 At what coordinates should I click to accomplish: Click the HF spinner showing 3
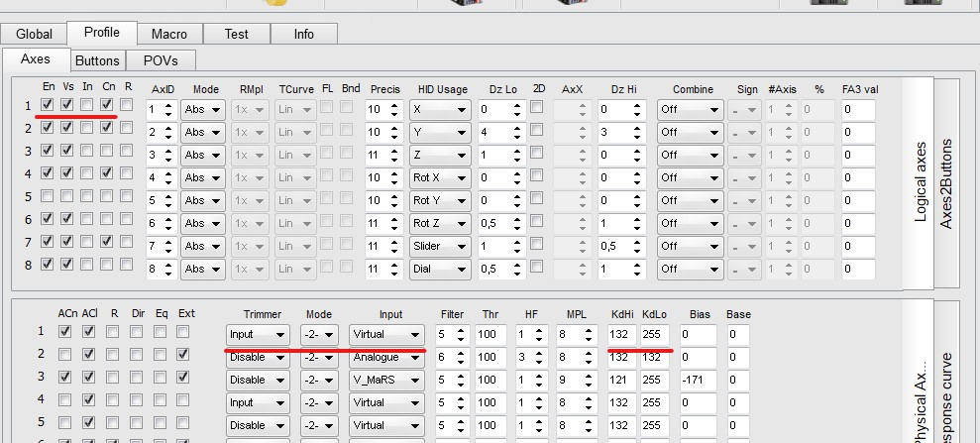(x=530, y=358)
